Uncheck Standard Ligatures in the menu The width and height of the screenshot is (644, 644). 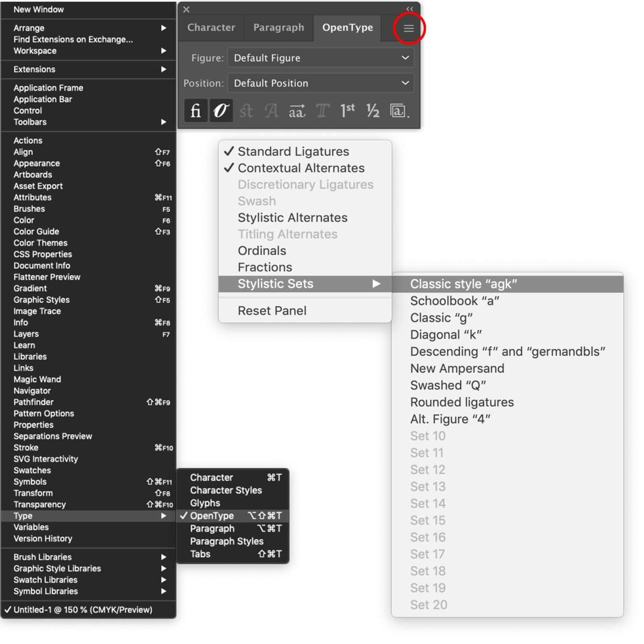(x=293, y=152)
